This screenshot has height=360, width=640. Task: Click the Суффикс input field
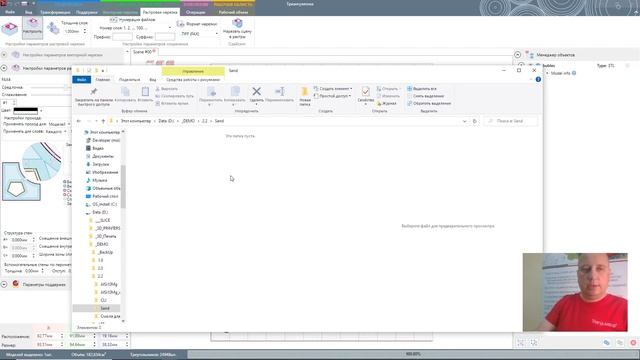pos(164,37)
